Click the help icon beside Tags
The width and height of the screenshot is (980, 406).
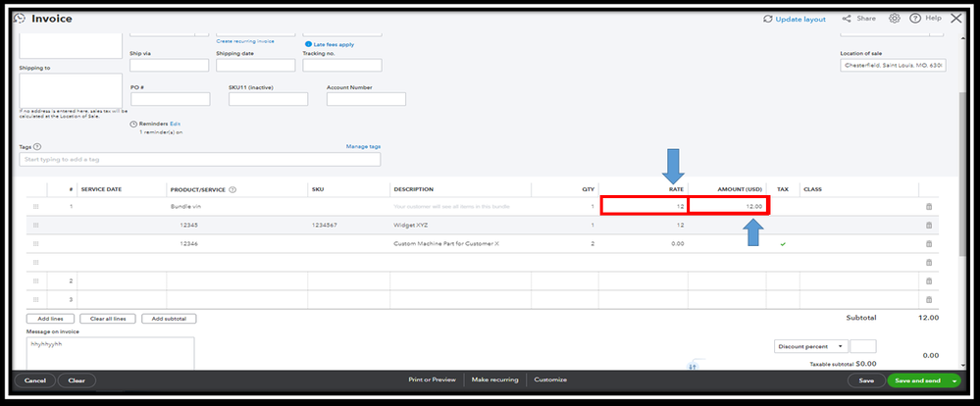point(37,147)
